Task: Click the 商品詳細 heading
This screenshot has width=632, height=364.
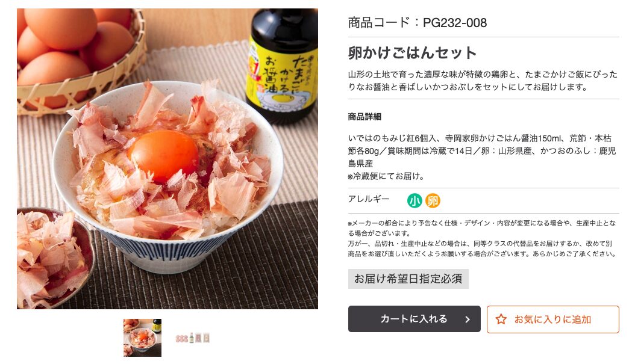Action: (364, 117)
